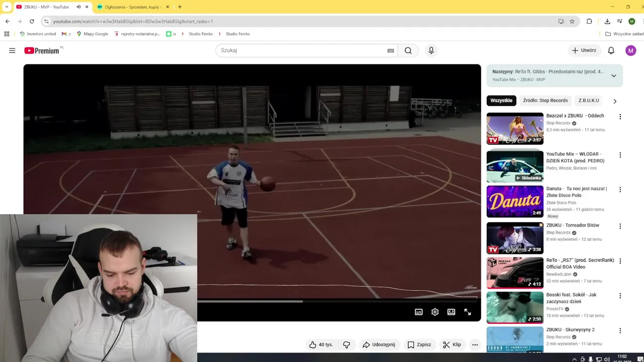Open the WŁODAR DZIEŃ KOTA mix thumbnail
This screenshot has width=644, height=362.
(x=515, y=167)
